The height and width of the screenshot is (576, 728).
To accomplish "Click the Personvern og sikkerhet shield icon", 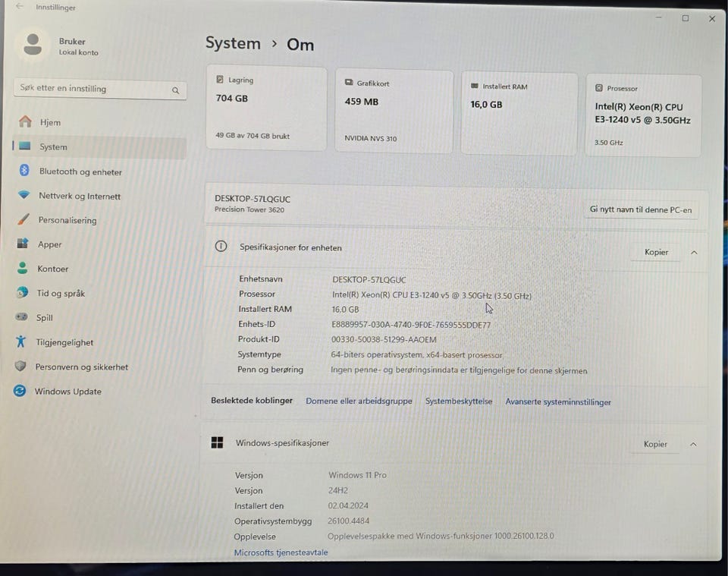I will point(20,366).
